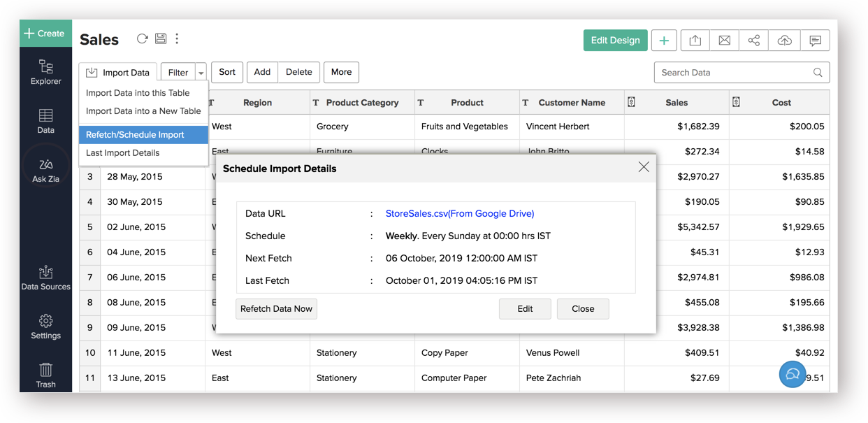Click the export upload arrow icon
The image size is (868, 423).
[695, 41]
